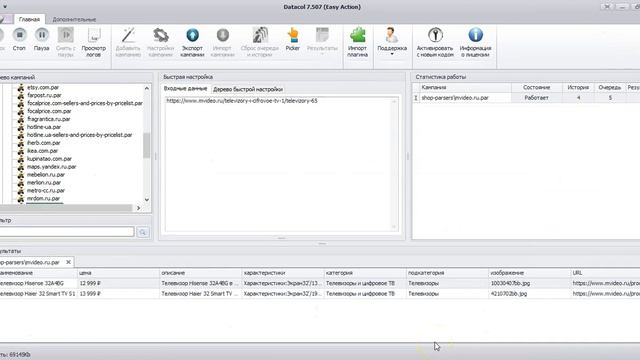This screenshot has height=360, width=640.
Task: Select merlion.ru.par campaign
Action: coord(44,182)
